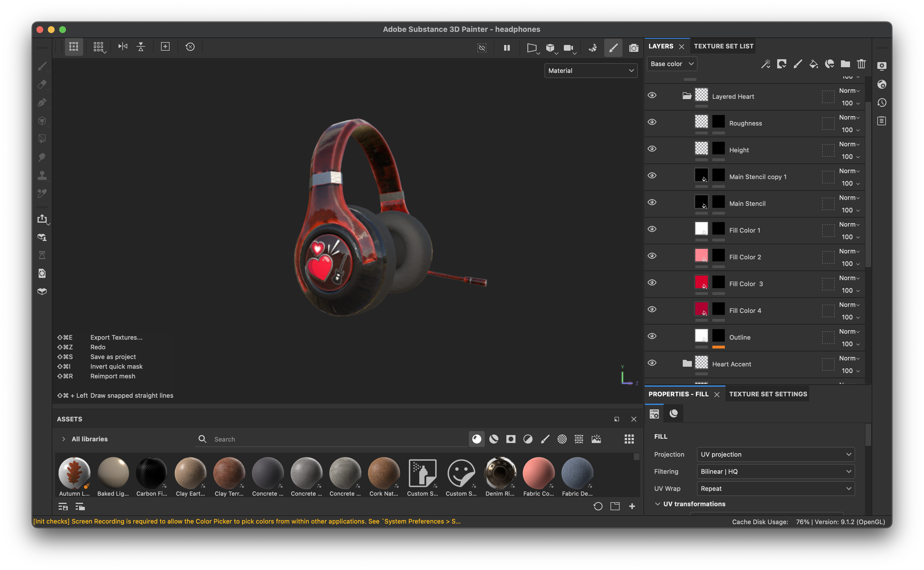
Task: Click the red Fill Color 3 swatch
Action: tap(701, 282)
